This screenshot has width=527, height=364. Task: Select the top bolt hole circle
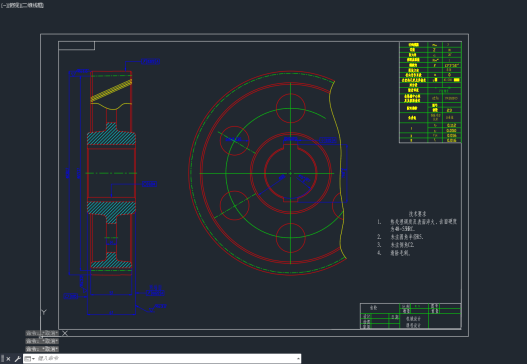click(291, 108)
